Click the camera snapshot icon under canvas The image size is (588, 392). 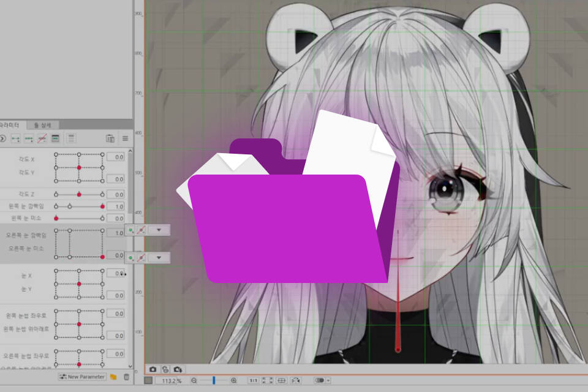point(153,369)
